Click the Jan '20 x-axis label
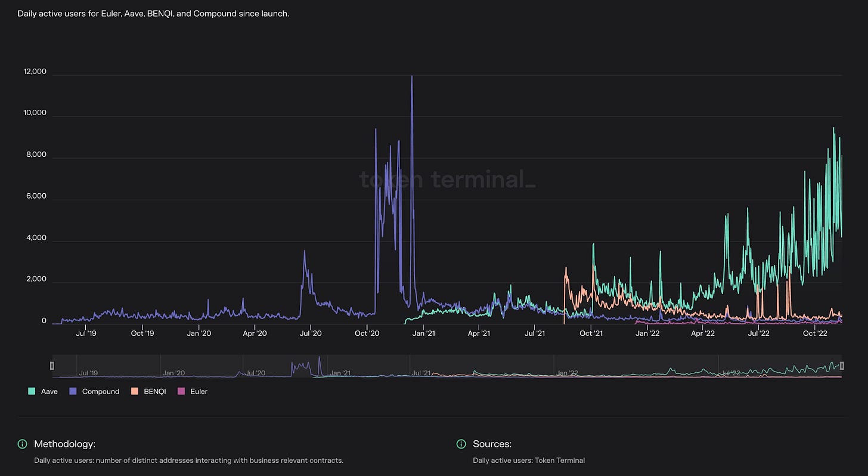This screenshot has height=476, width=868. coord(199,333)
